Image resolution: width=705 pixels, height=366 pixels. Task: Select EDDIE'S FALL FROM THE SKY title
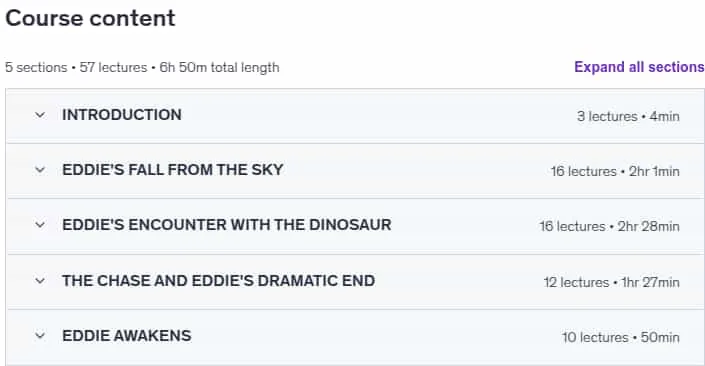(173, 170)
